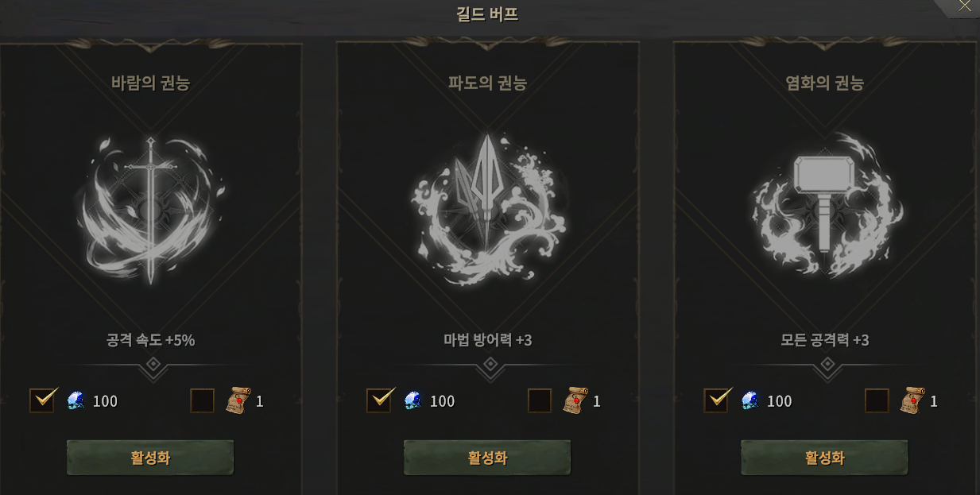Click the blue gem icon under 공격 속도 +5%
This screenshot has width=980, height=495.
tap(76, 400)
